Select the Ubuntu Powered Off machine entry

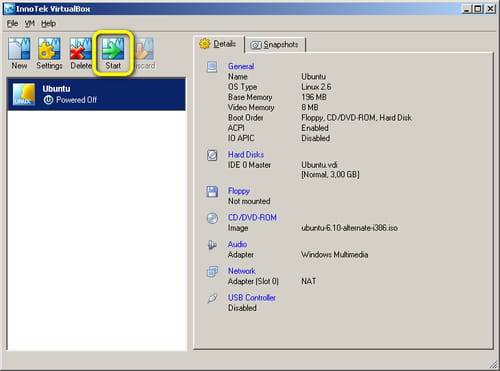pyautogui.click(x=97, y=94)
